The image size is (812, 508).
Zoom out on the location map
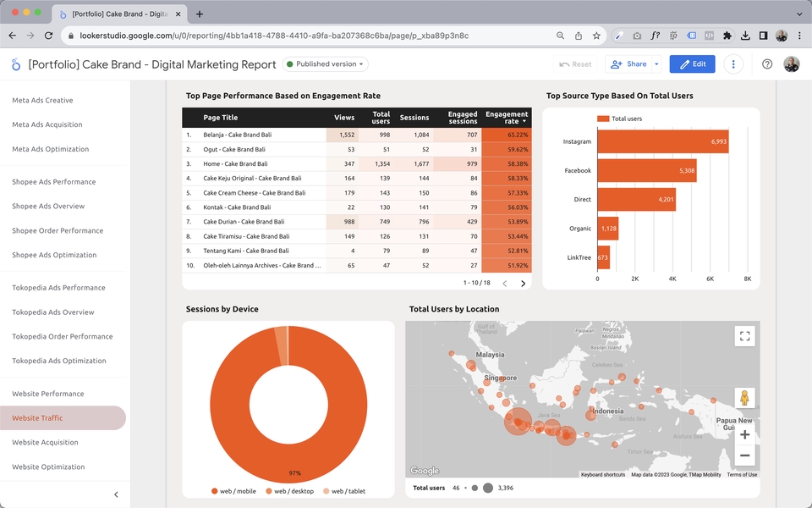744,456
